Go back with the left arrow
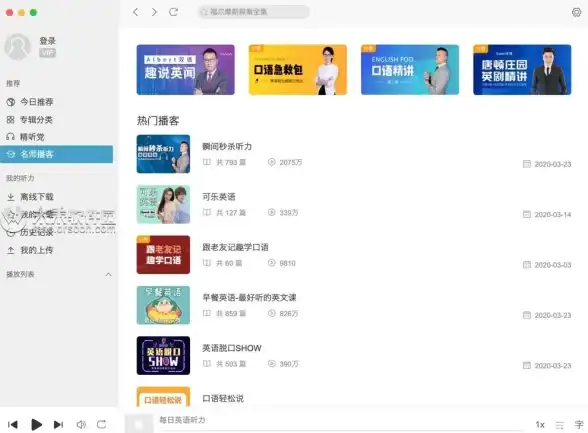The height and width of the screenshot is (433, 588). coord(136,12)
